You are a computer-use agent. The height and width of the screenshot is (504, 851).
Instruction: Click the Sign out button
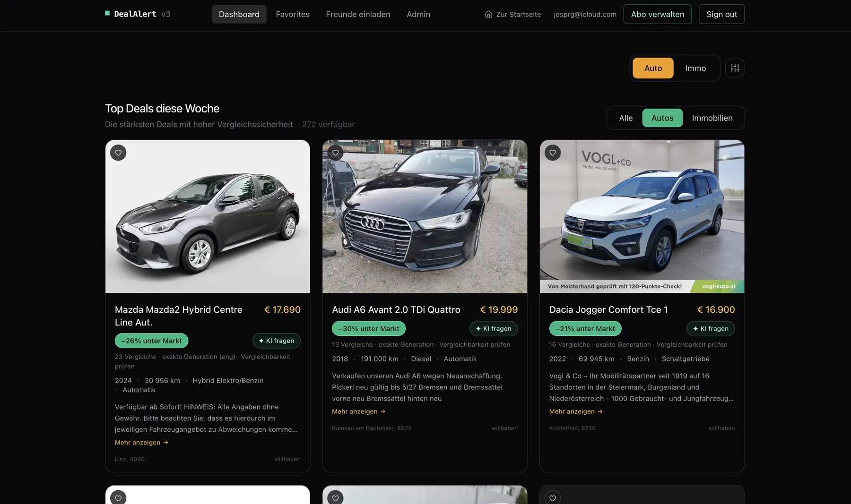pyautogui.click(x=721, y=14)
